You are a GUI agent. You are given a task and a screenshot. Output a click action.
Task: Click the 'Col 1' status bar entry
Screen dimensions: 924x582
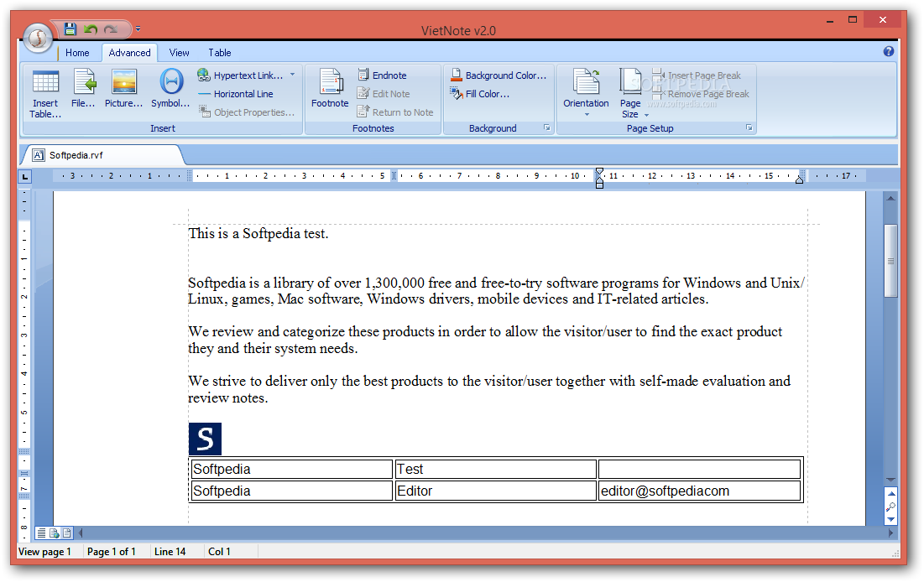point(219,551)
